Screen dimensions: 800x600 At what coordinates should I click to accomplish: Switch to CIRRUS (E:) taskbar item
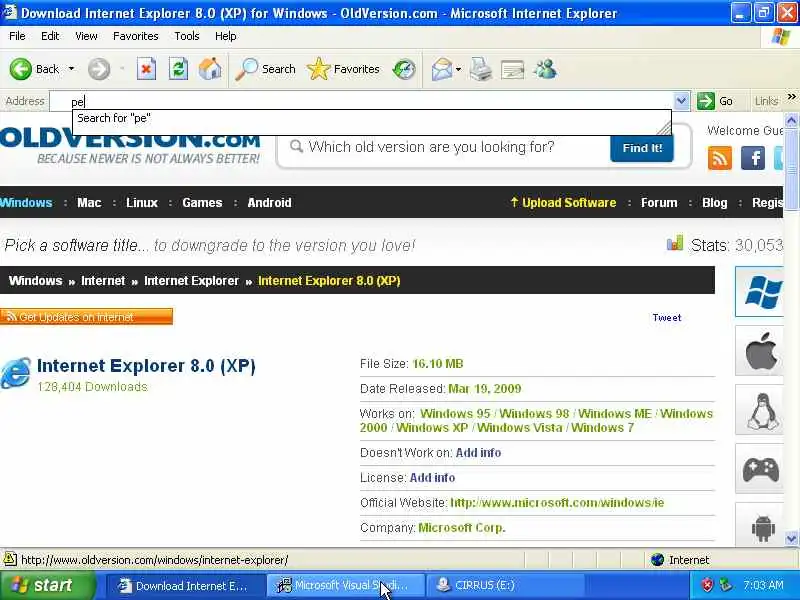(x=505, y=586)
